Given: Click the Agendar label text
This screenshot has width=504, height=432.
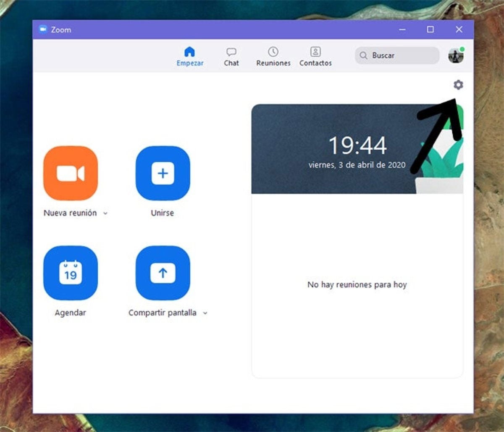Looking at the screenshot, I should click(70, 313).
